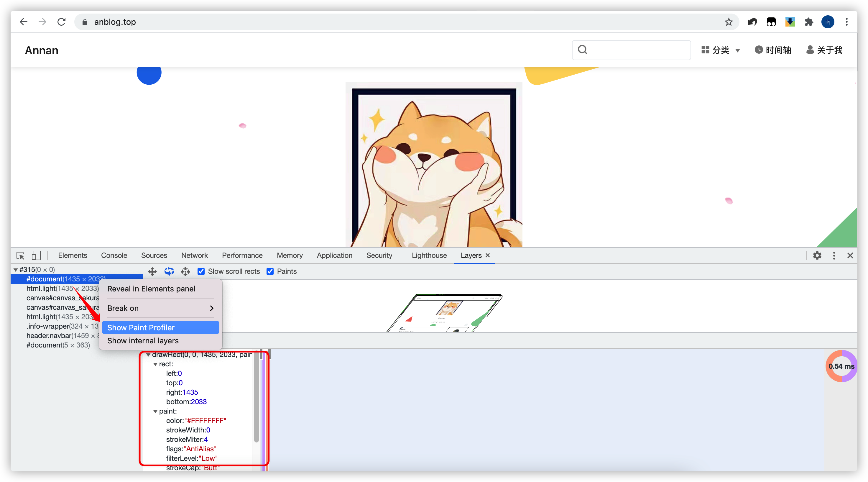The height and width of the screenshot is (482, 868).
Task: Open the Extensions puzzle piece menu
Action: pyautogui.click(x=809, y=22)
